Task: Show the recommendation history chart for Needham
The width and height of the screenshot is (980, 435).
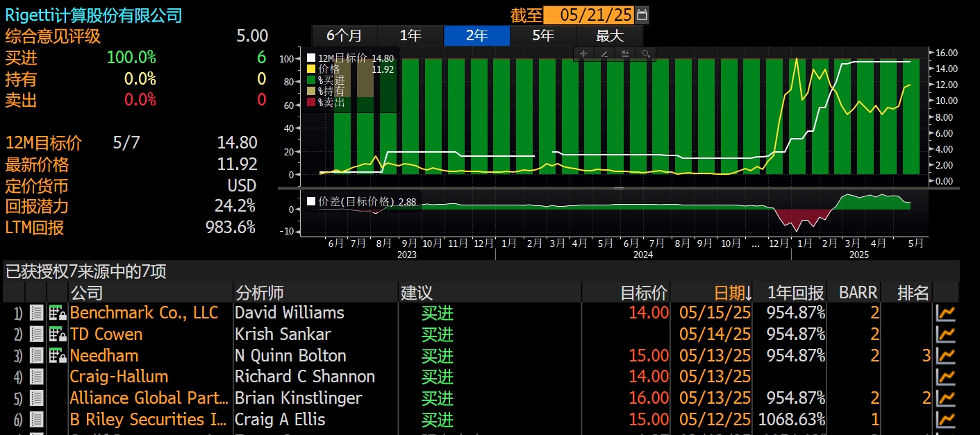Action: [946, 357]
